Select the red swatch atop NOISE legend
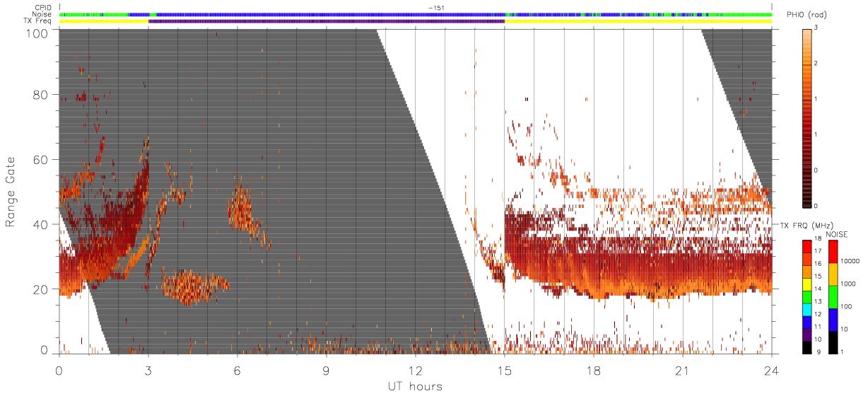 point(832,252)
